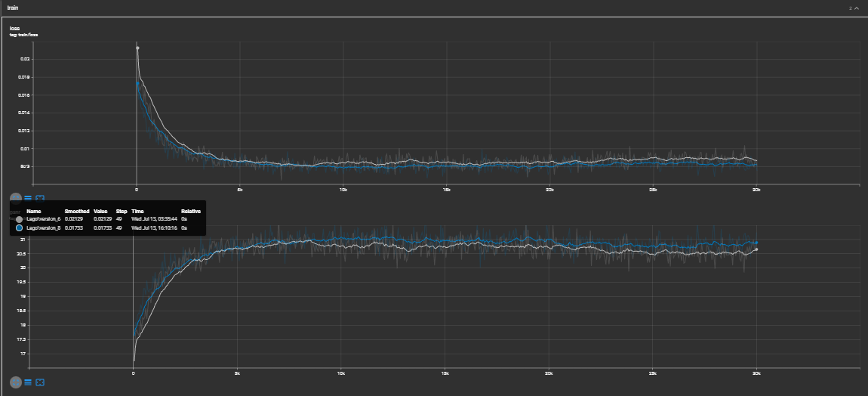
Task: Click the gray data point at top of loss curve
Action: click(137, 48)
